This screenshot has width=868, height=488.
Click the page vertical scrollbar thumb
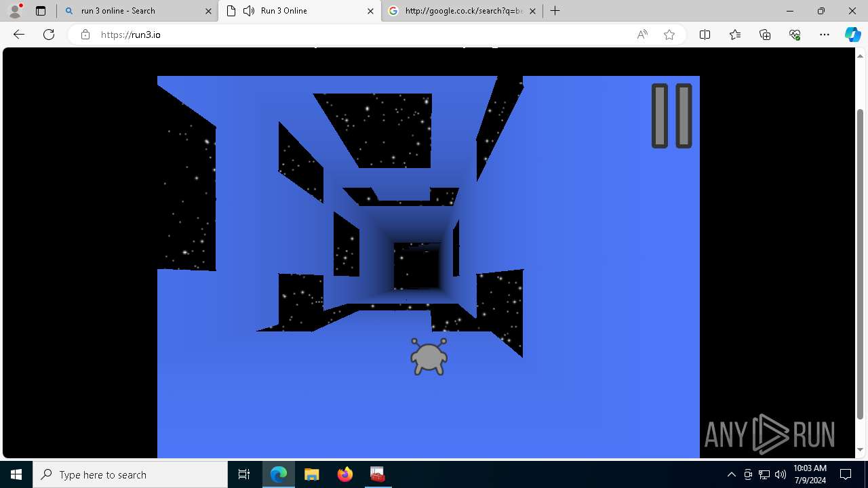coord(861,263)
